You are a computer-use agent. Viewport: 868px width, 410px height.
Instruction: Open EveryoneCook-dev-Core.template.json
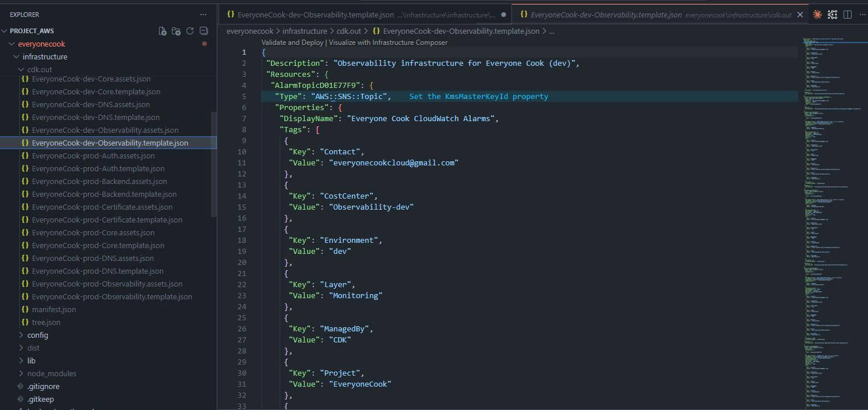coord(96,91)
